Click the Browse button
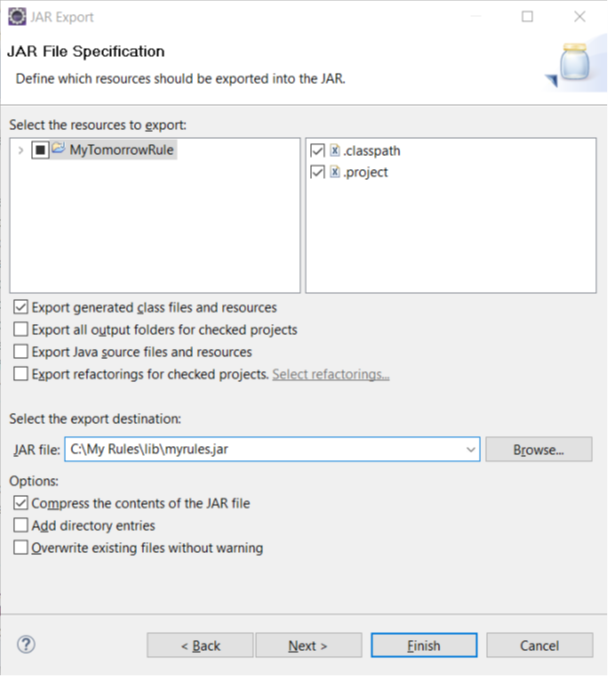The image size is (608, 676). point(538,450)
